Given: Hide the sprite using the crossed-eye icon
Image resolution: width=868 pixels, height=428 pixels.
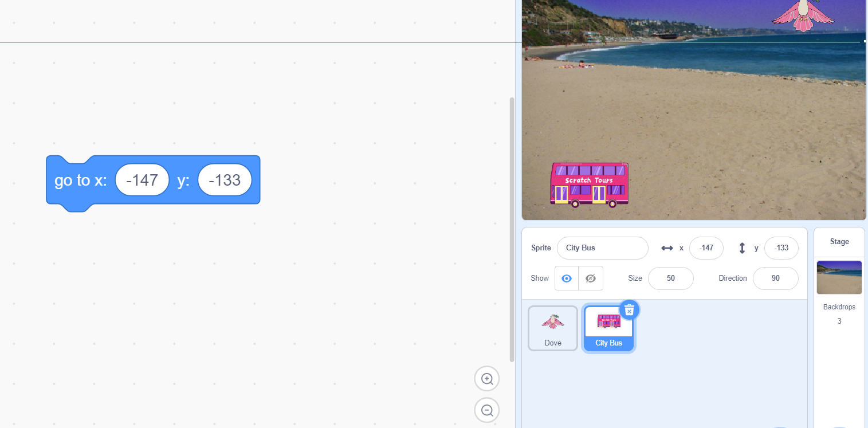Looking at the screenshot, I should click(591, 278).
